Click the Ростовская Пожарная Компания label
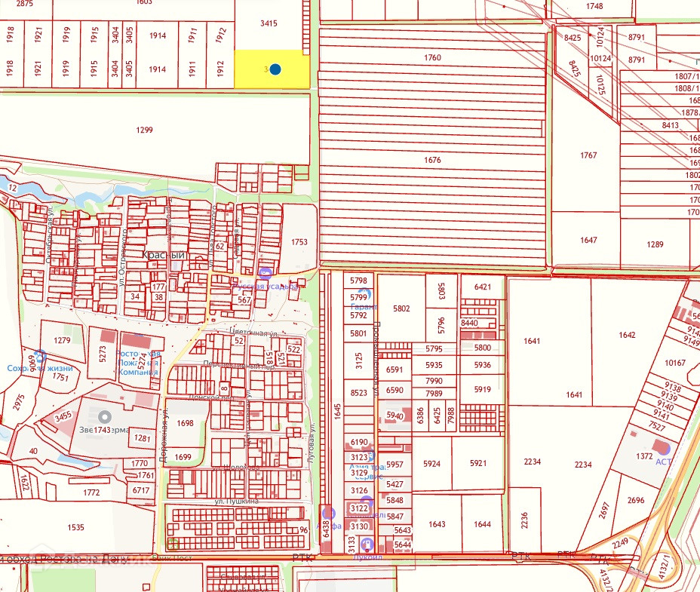Screen dimensions: 700x592 138,363
